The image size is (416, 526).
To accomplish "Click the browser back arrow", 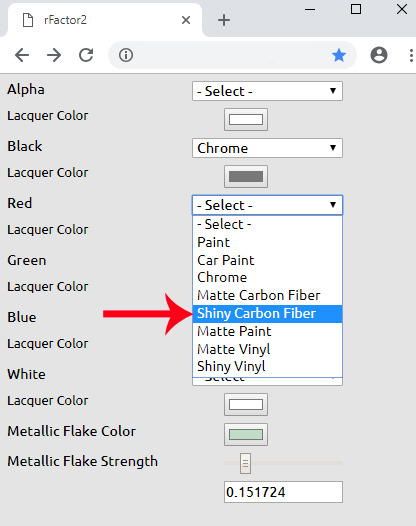I will pyautogui.click(x=22, y=55).
